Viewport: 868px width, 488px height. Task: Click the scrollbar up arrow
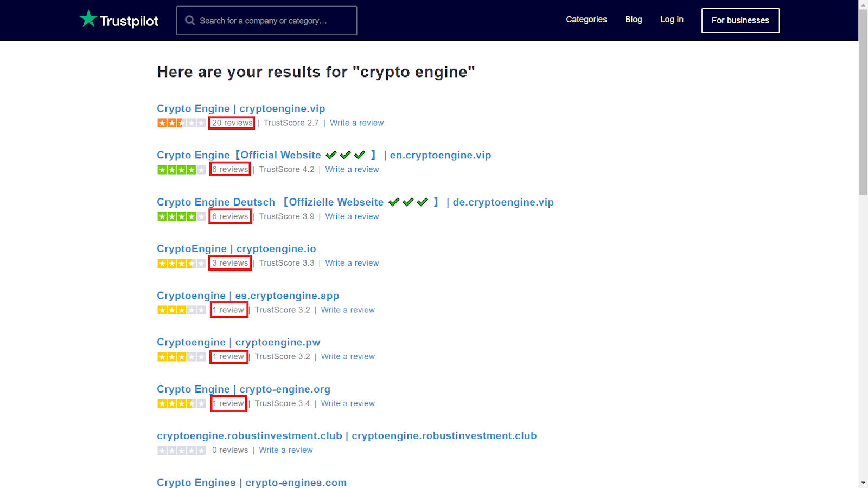pos(863,4)
